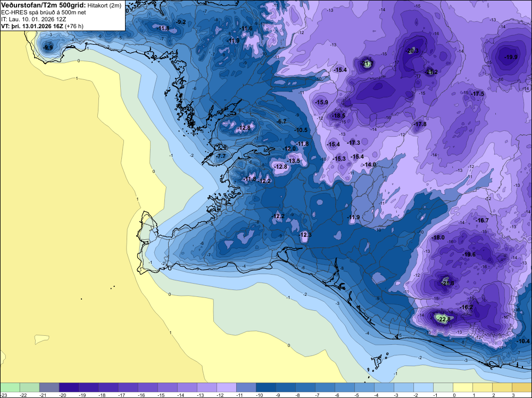Click the -20.3 temperature label
532x398 pixels.
412,51
